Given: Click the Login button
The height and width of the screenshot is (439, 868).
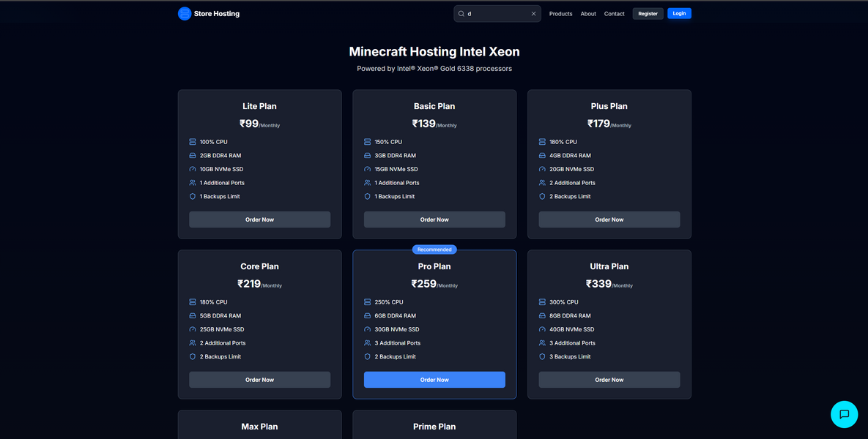Looking at the screenshot, I should click(x=679, y=13).
